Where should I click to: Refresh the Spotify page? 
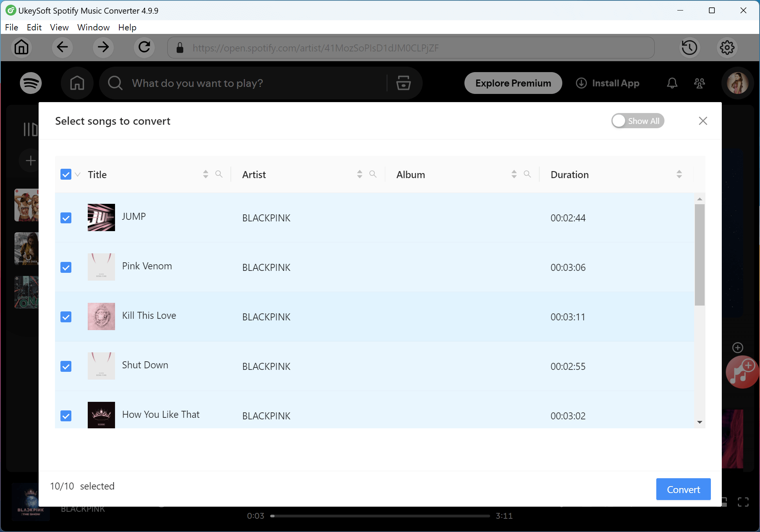click(144, 48)
